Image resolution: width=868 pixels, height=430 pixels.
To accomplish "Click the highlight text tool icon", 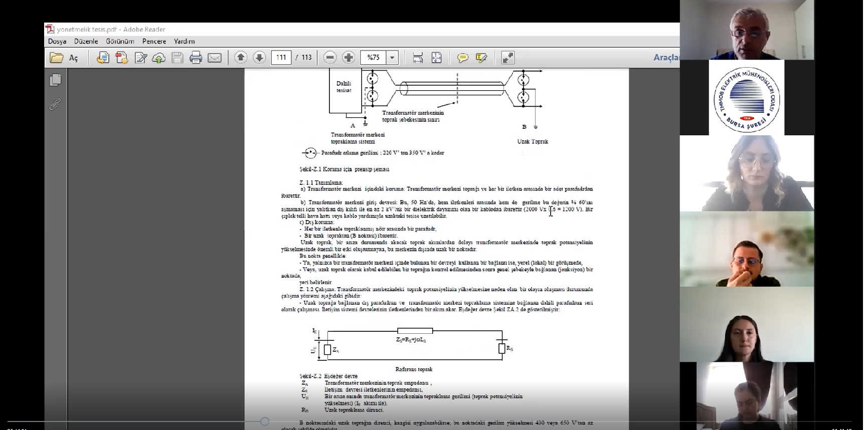I will coord(481,58).
